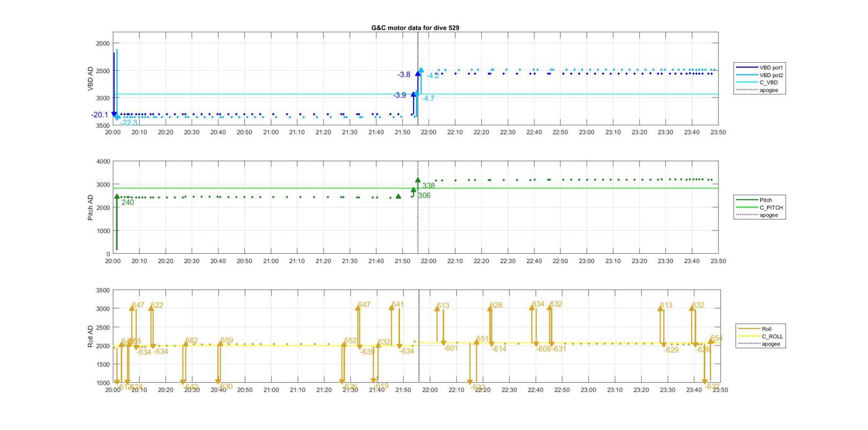The height and width of the screenshot is (430, 868).
Task: Click the "2500" tick on the VBD axis
Action: coord(103,71)
